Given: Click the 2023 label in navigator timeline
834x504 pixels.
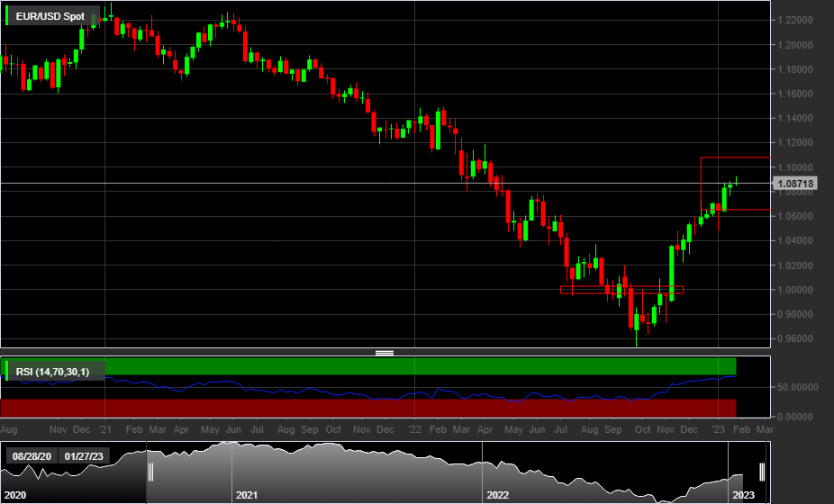Looking at the screenshot, I should tap(743, 495).
